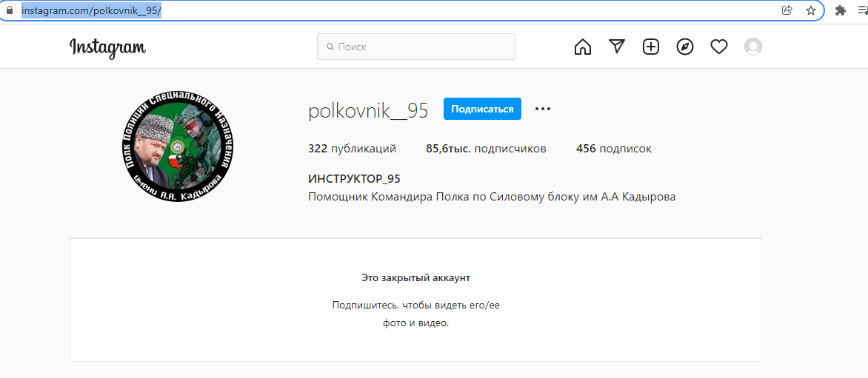Open the browser media control icon
Image resolution: width=868 pixels, height=378 pixels.
point(862,10)
